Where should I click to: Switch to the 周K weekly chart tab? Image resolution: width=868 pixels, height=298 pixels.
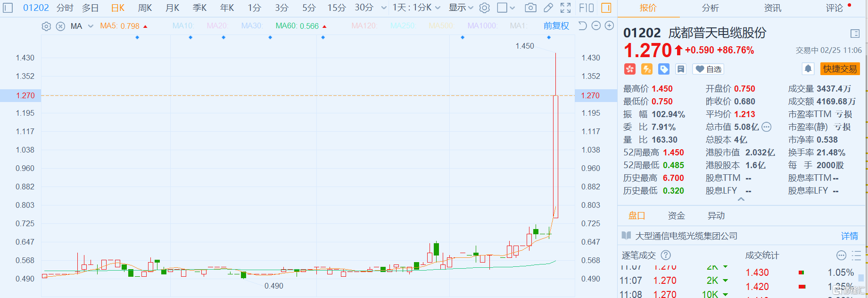tap(145, 8)
